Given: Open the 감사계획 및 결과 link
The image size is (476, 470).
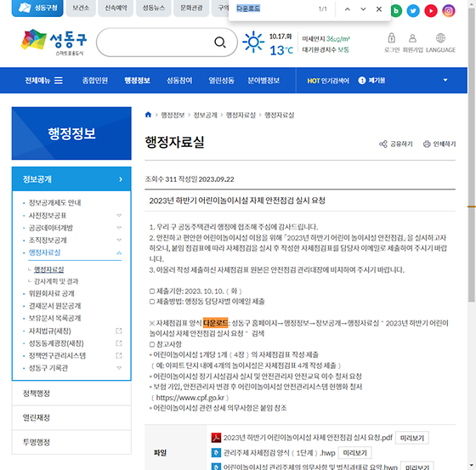Looking at the screenshot, I should click(x=56, y=281).
